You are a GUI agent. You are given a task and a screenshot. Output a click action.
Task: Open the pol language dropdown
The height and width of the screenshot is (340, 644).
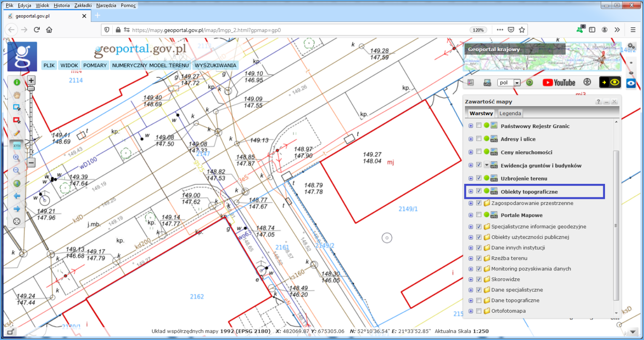pyautogui.click(x=517, y=82)
